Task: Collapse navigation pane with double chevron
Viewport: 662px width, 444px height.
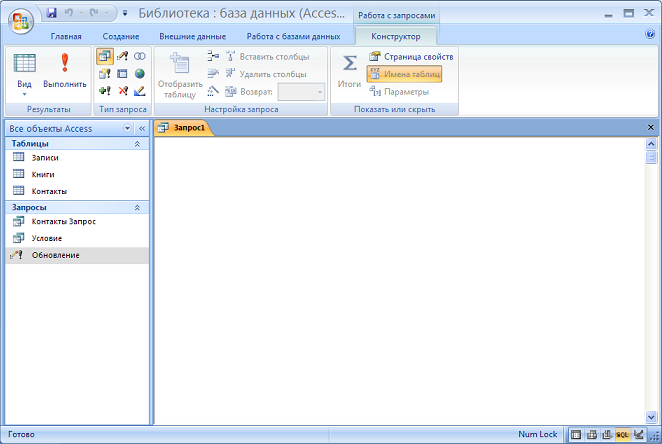Action: point(142,128)
